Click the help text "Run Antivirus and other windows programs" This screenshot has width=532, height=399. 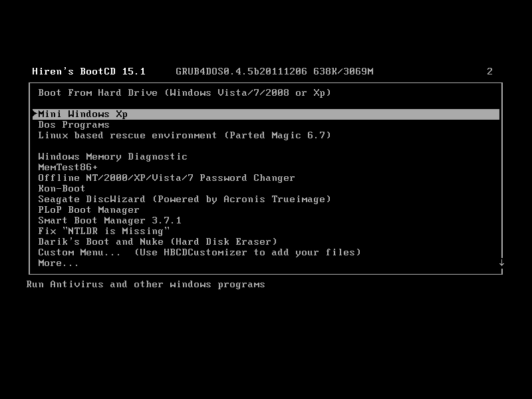tap(146, 285)
